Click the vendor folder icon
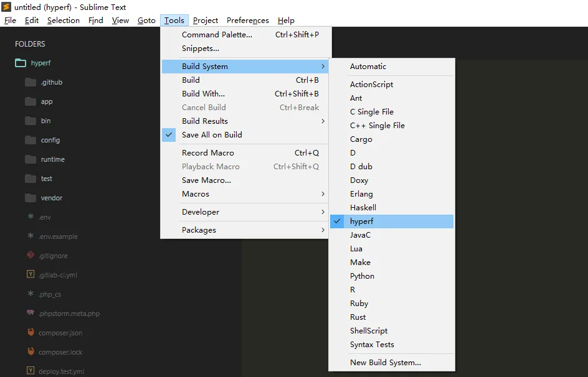The width and height of the screenshot is (588, 377). click(31, 198)
